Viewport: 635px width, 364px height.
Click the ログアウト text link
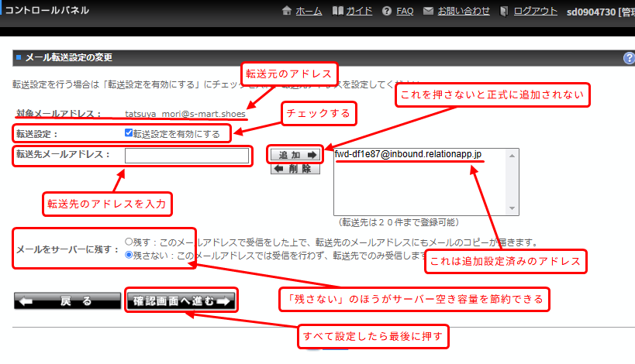536,11
